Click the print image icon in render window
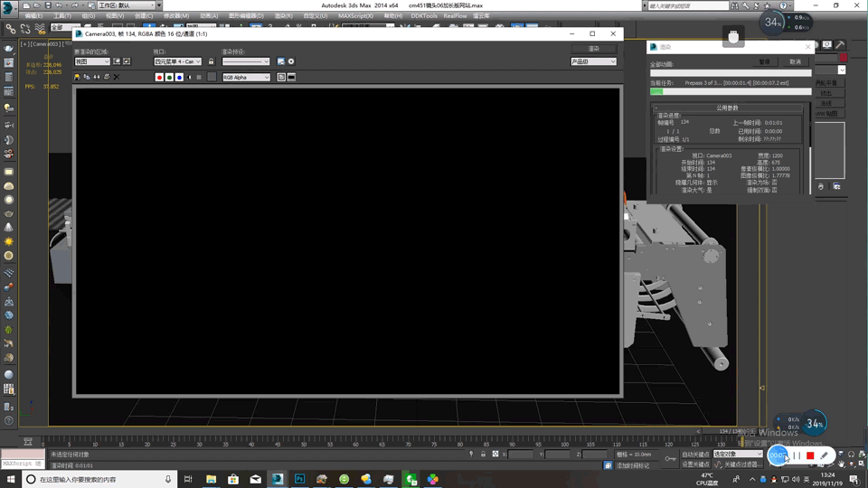This screenshot has width=868, height=488. (x=107, y=77)
